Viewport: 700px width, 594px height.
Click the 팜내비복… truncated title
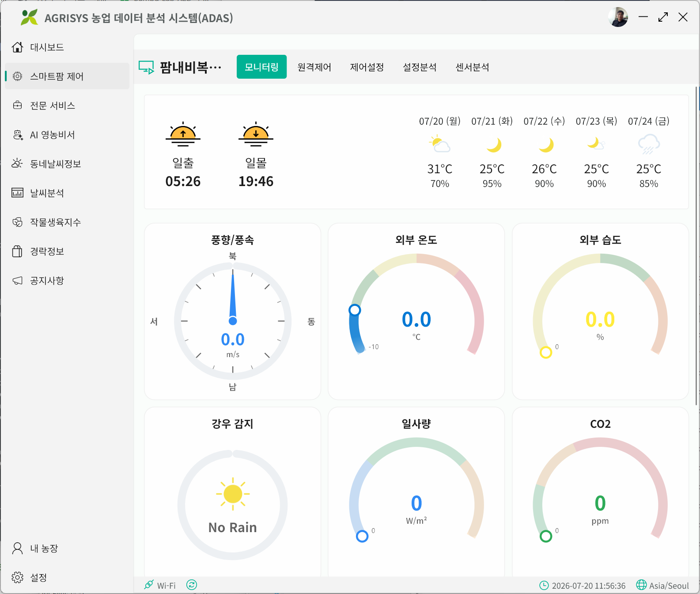(x=190, y=67)
